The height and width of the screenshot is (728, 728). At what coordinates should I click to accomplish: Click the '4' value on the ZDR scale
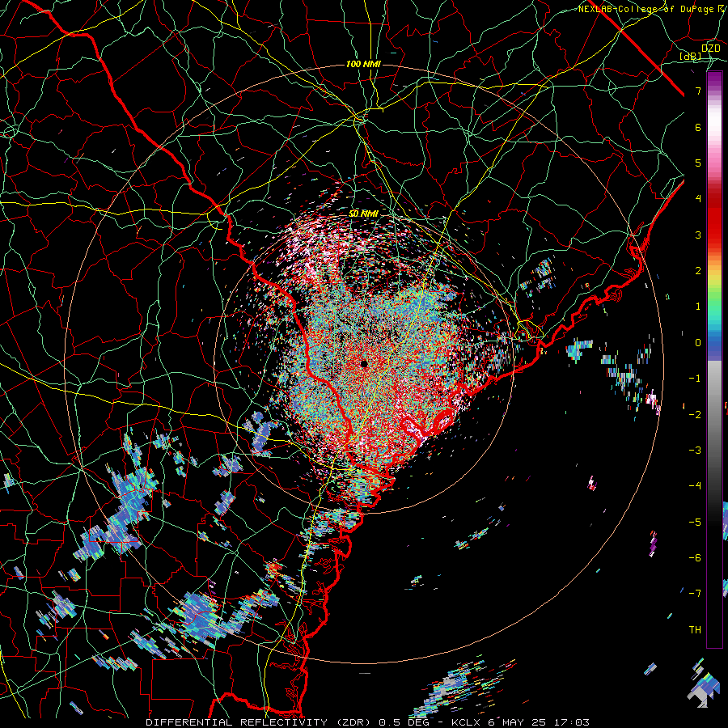698,199
